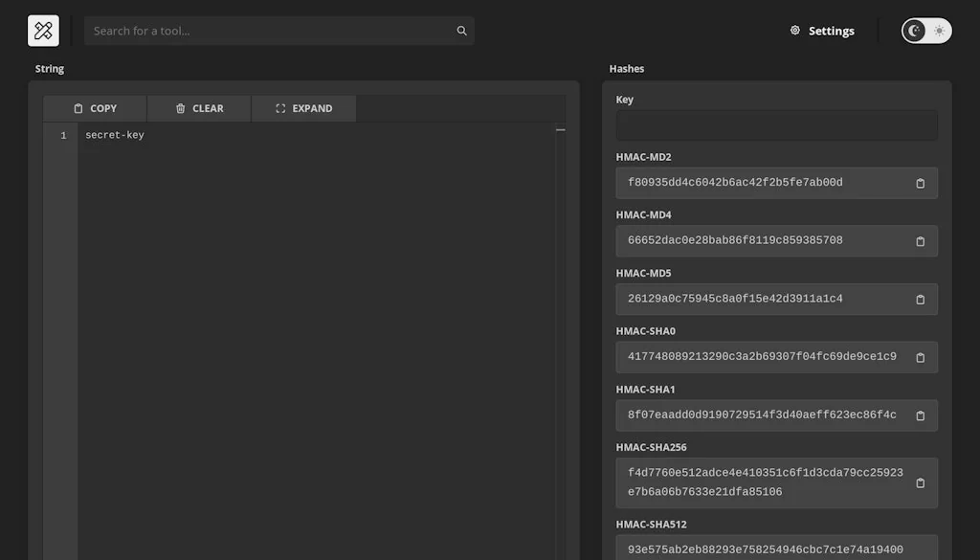Click the app logo icon
This screenshot has width=980, height=560.
click(x=43, y=31)
